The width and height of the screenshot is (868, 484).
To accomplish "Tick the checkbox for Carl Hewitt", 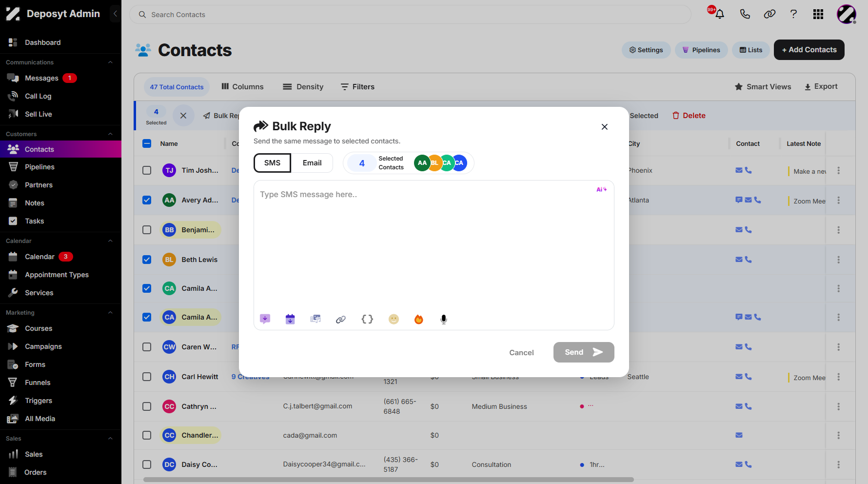I will click(147, 377).
